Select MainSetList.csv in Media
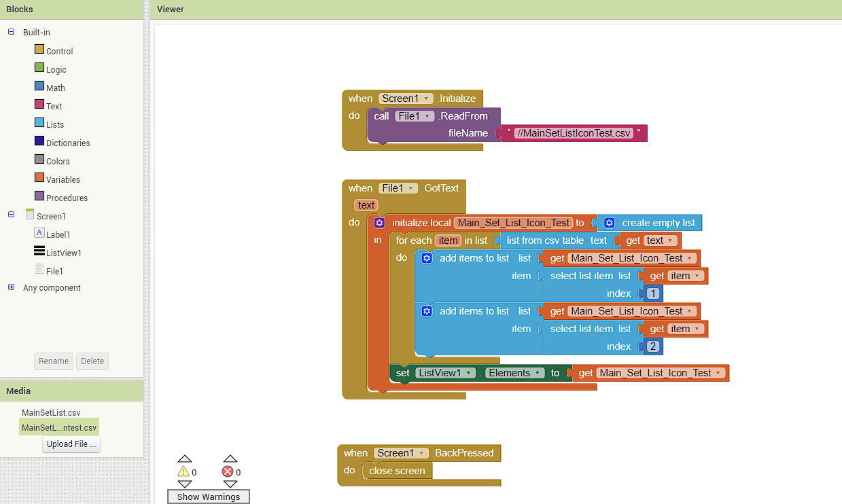This screenshot has height=504, width=842. tap(51, 412)
